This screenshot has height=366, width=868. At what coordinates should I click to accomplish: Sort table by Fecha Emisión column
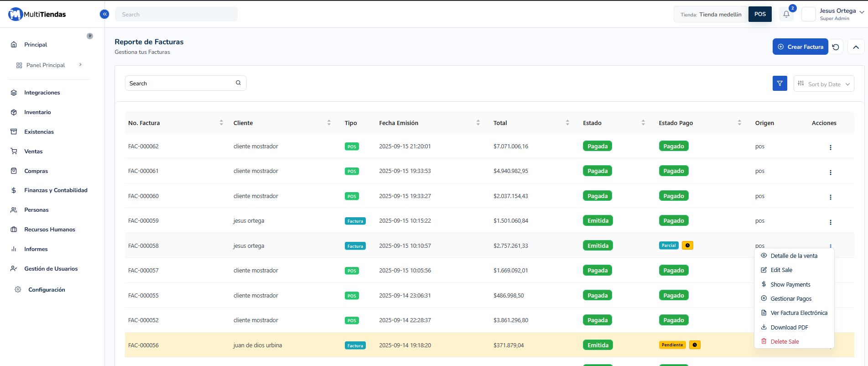(x=478, y=123)
